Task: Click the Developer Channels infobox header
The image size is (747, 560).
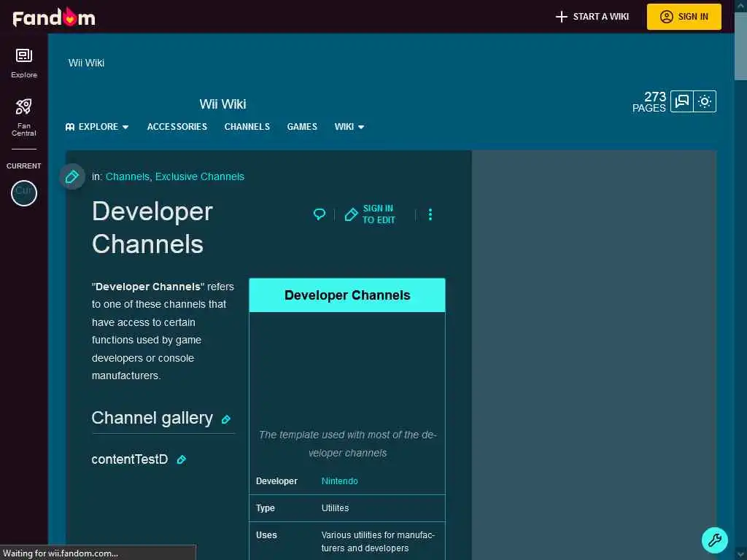Action: (x=347, y=295)
